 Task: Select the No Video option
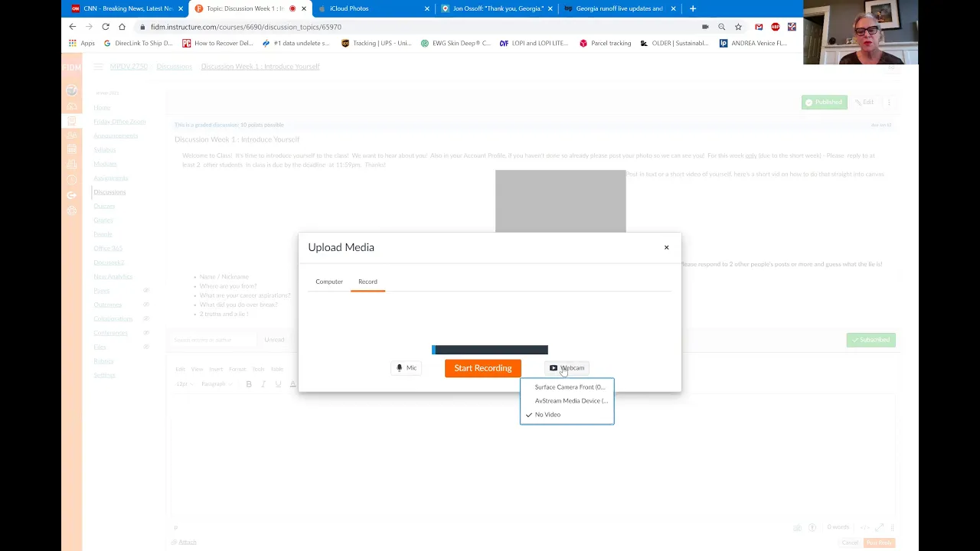pyautogui.click(x=567, y=415)
